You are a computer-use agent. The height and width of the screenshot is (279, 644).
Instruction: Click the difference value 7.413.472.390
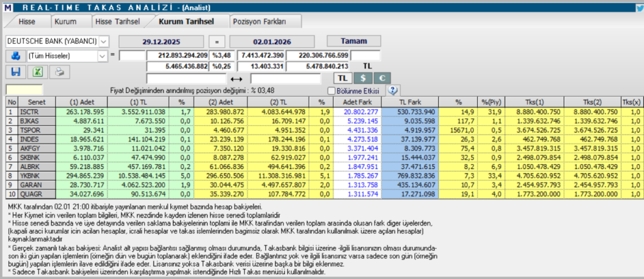tap(261, 55)
